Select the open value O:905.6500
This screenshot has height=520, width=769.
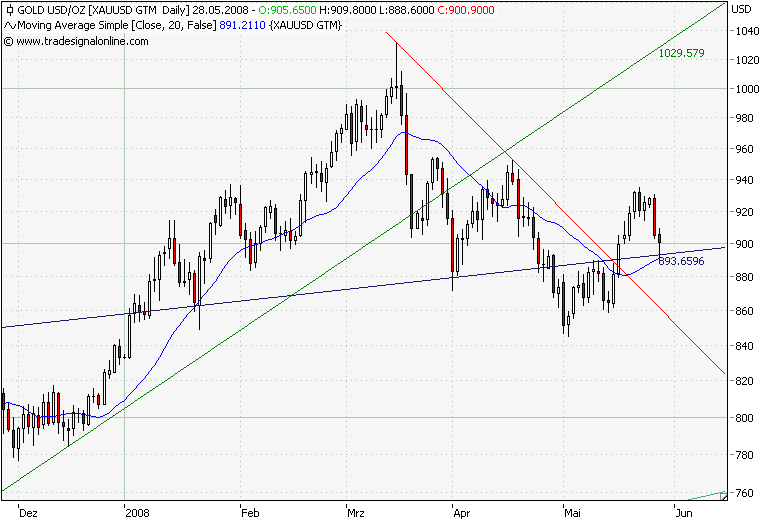tap(287, 10)
